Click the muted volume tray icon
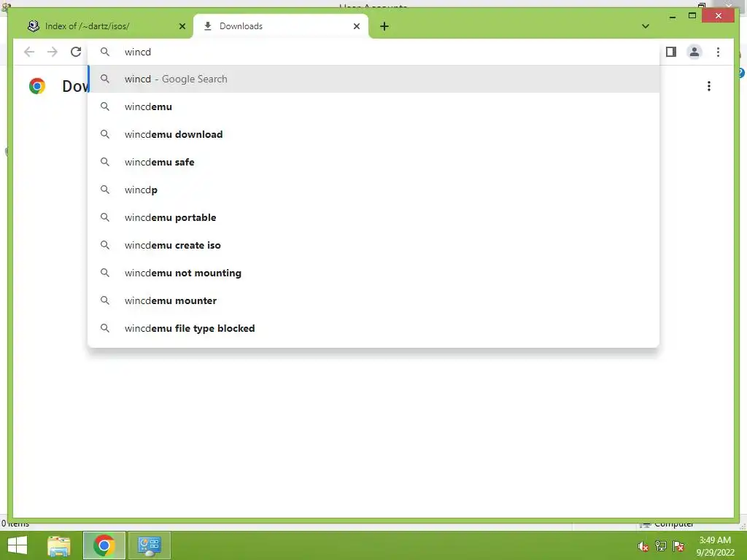 point(643,546)
